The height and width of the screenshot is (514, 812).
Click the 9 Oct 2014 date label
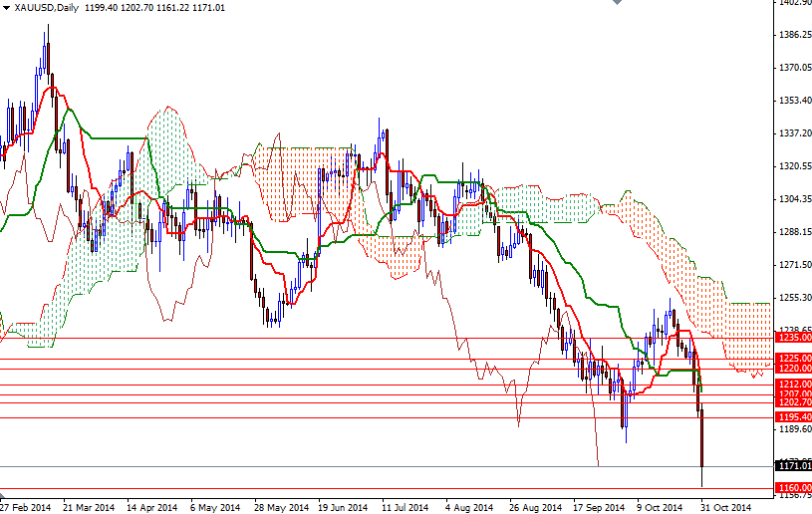[658, 507]
